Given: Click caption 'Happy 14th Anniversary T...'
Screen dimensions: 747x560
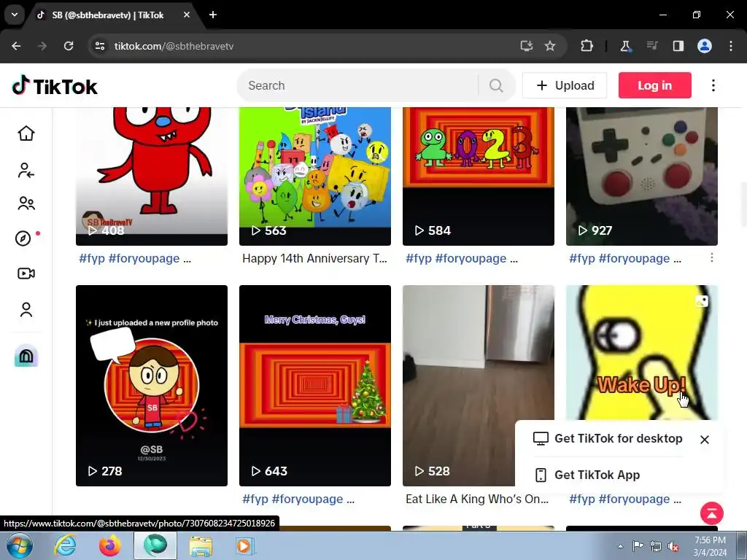Looking at the screenshot, I should [x=314, y=258].
